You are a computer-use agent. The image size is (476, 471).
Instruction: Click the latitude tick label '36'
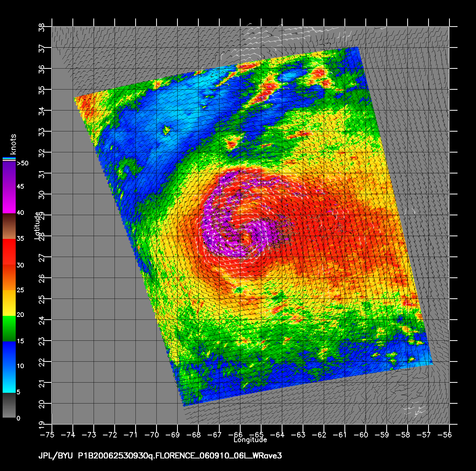click(42, 69)
